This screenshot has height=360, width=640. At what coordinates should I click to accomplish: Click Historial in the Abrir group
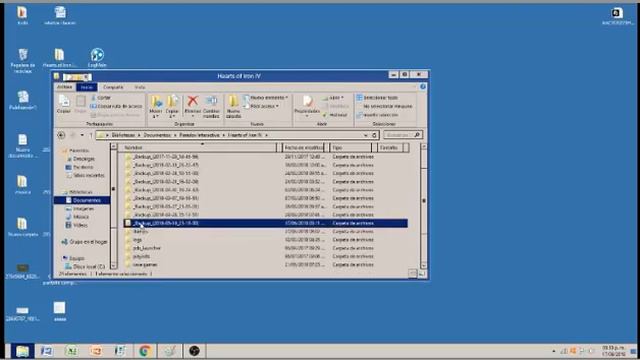pyautogui.click(x=335, y=115)
